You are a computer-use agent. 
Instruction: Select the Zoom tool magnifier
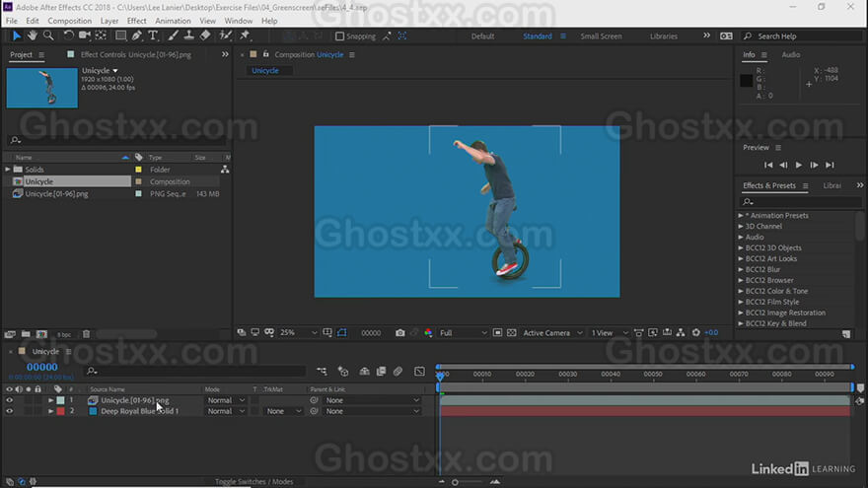pos(48,35)
